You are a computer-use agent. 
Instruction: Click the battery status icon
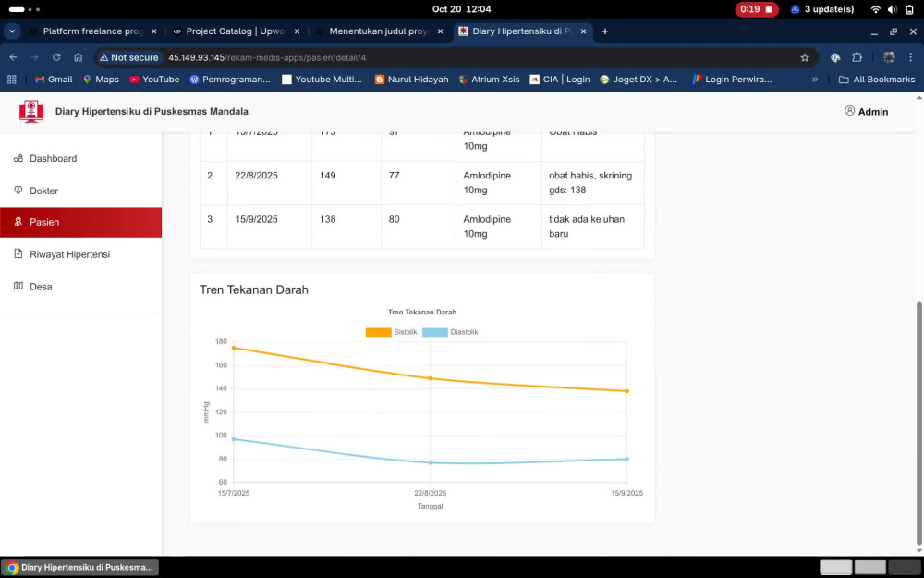pos(908,9)
